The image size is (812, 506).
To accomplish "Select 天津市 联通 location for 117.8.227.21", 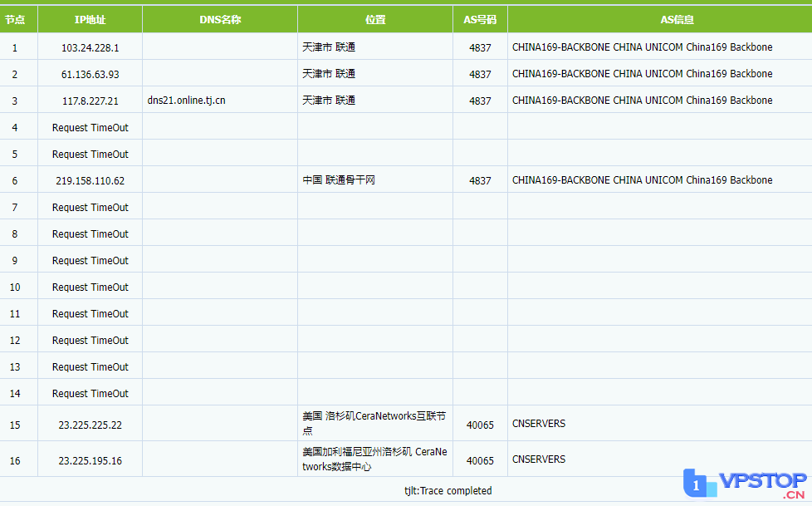I will pyautogui.click(x=329, y=100).
